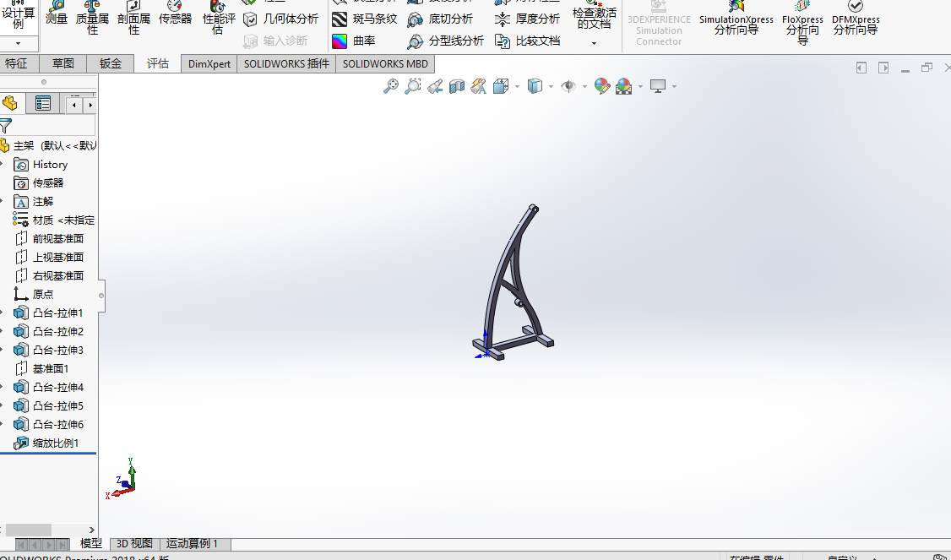This screenshot has height=560, width=951.
Task: Open Thickness Analysis (厚度分析)
Action: [528, 19]
